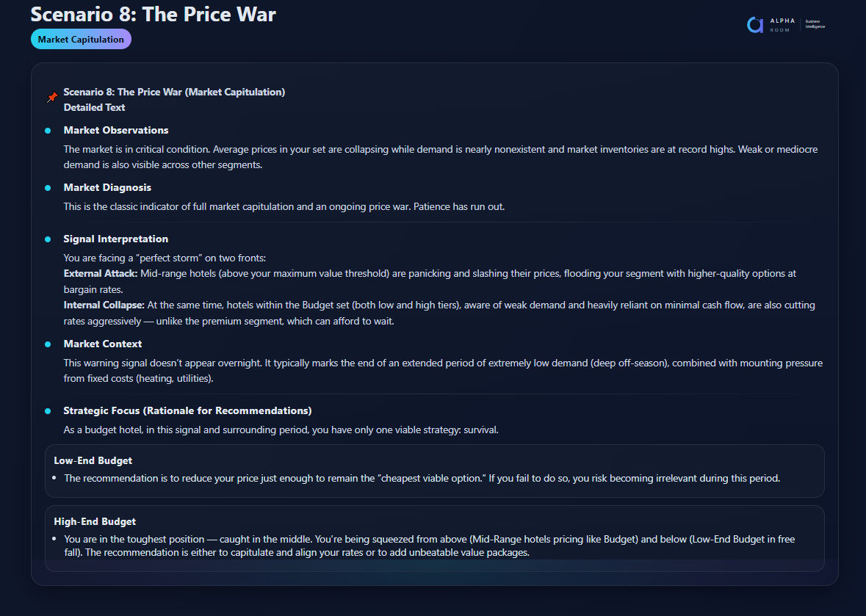Click the bullet beside Market Observations

[48, 131]
